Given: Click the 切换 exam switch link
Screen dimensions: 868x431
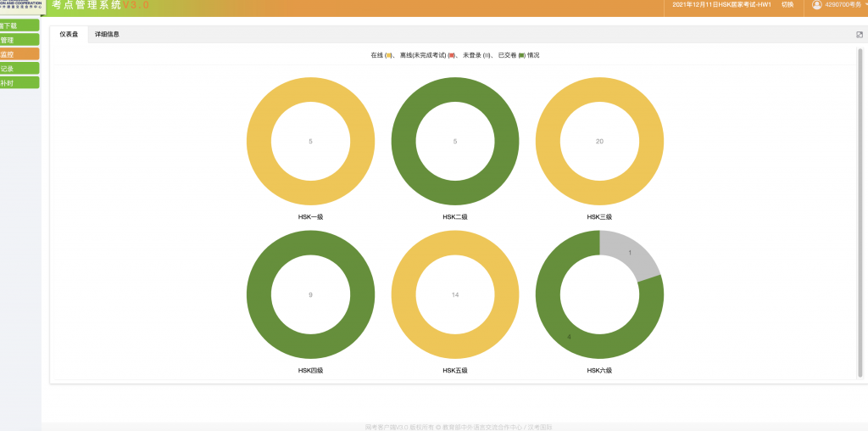Looking at the screenshot, I should tap(787, 4).
